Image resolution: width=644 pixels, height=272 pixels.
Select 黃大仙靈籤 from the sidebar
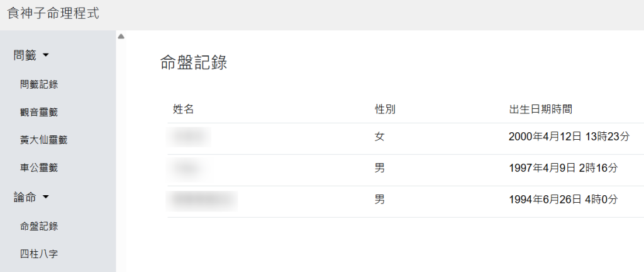(43, 140)
